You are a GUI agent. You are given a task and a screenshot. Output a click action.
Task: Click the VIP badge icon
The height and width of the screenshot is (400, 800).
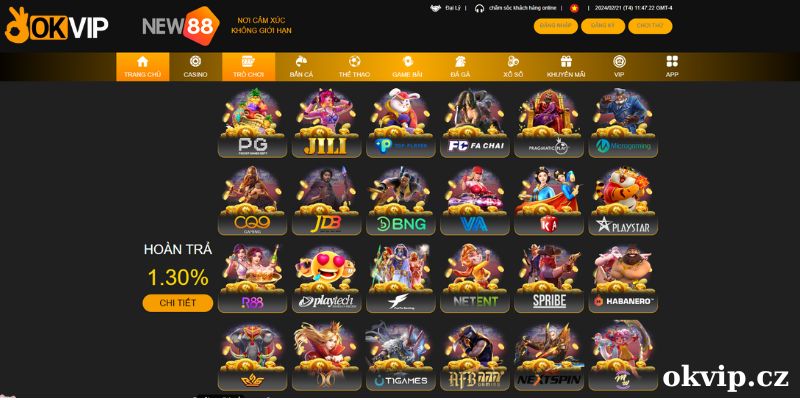[619, 62]
